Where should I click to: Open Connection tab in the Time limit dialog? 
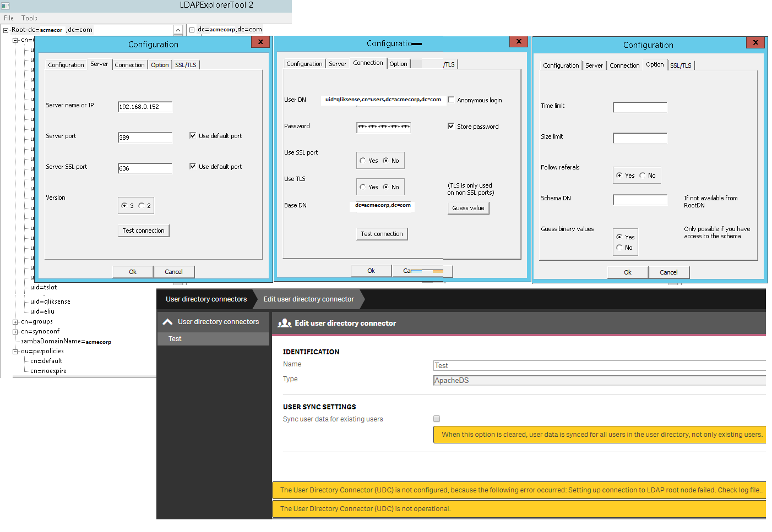624,65
